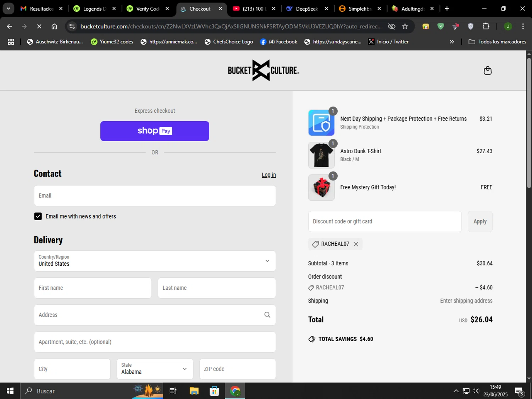This screenshot has width=532, height=399.
Task: Open a new browser tab
Action: (447, 9)
